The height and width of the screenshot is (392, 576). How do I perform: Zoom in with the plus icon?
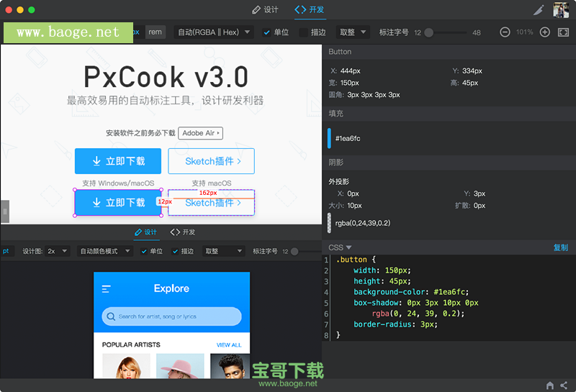coord(545,32)
